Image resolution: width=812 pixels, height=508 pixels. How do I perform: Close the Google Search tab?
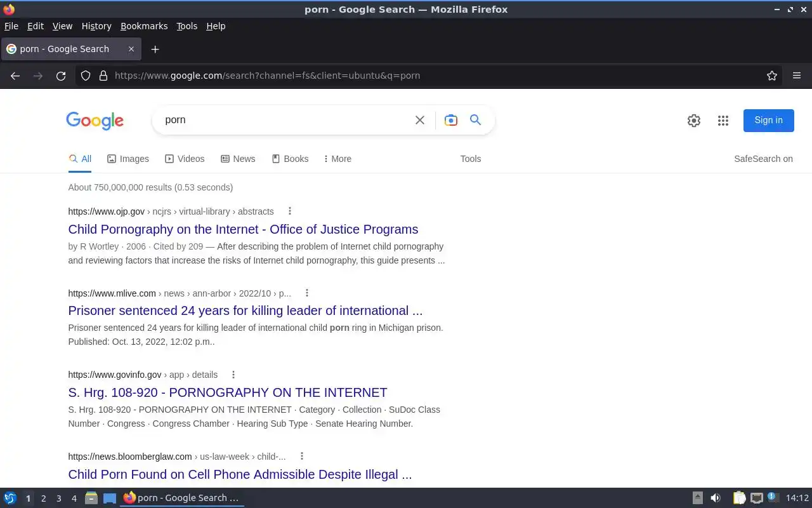point(131,49)
